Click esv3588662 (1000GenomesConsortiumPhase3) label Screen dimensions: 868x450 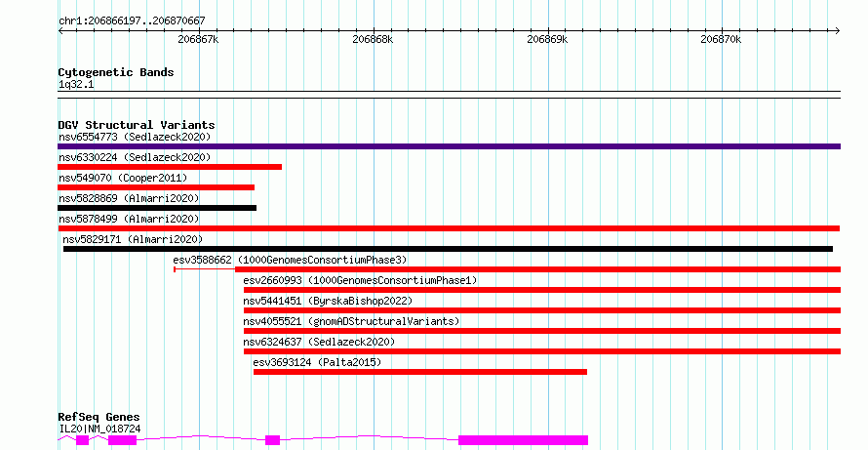pos(290,260)
